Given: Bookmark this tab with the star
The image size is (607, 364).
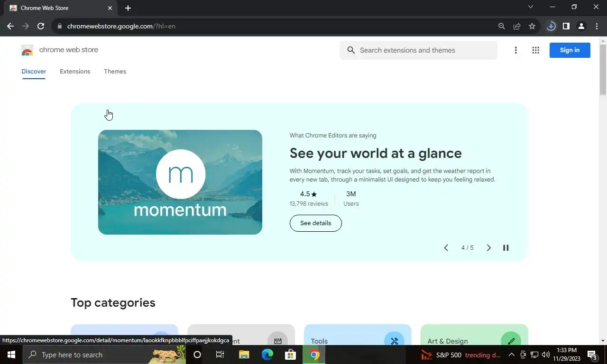Looking at the screenshot, I should click(x=532, y=26).
